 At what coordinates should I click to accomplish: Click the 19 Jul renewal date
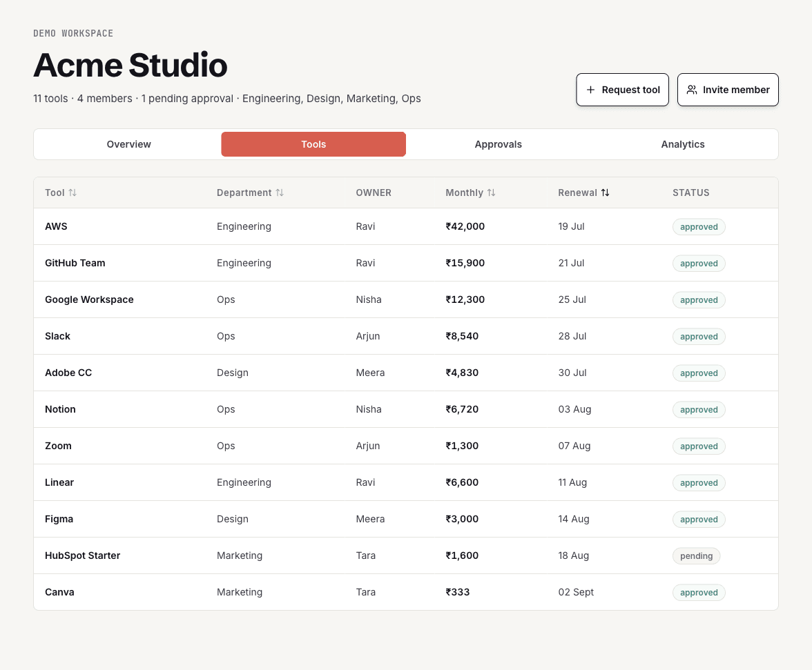pyautogui.click(x=571, y=226)
